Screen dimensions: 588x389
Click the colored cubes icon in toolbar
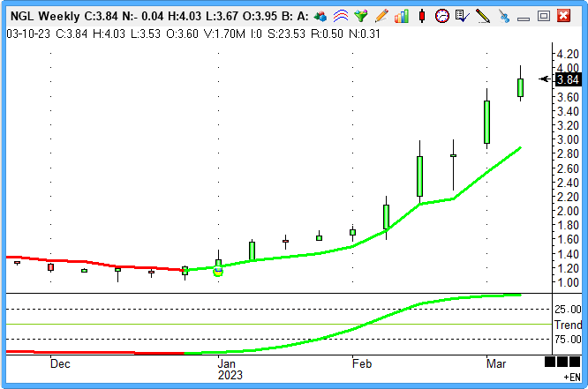[323, 15]
